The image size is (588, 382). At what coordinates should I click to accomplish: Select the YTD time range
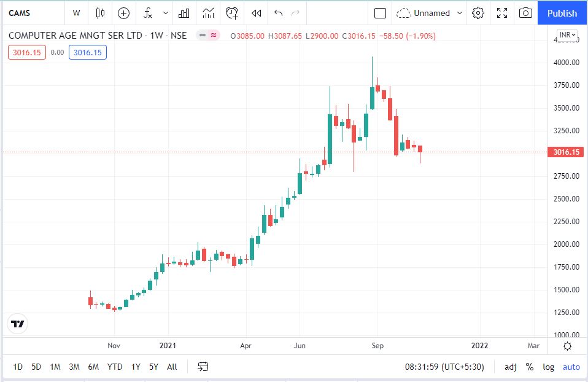click(x=114, y=367)
